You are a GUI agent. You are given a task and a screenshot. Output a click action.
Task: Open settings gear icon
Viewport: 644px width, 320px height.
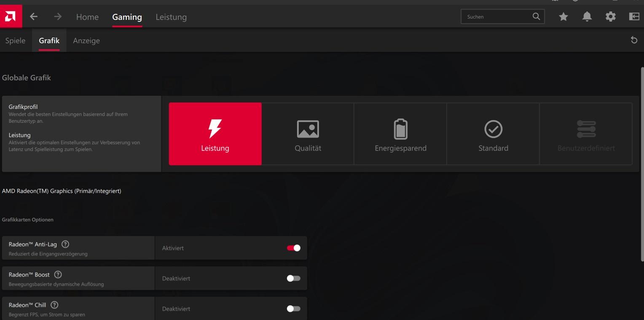[x=610, y=16]
